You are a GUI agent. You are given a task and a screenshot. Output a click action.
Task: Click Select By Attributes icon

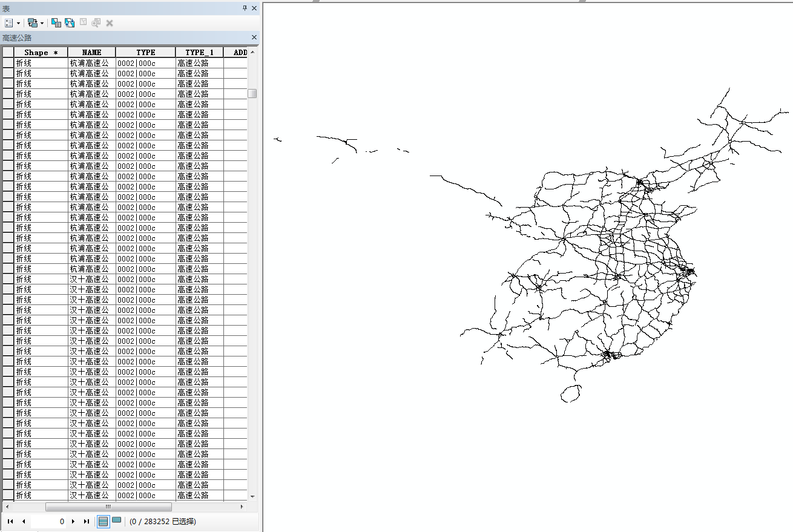pos(56,23)
